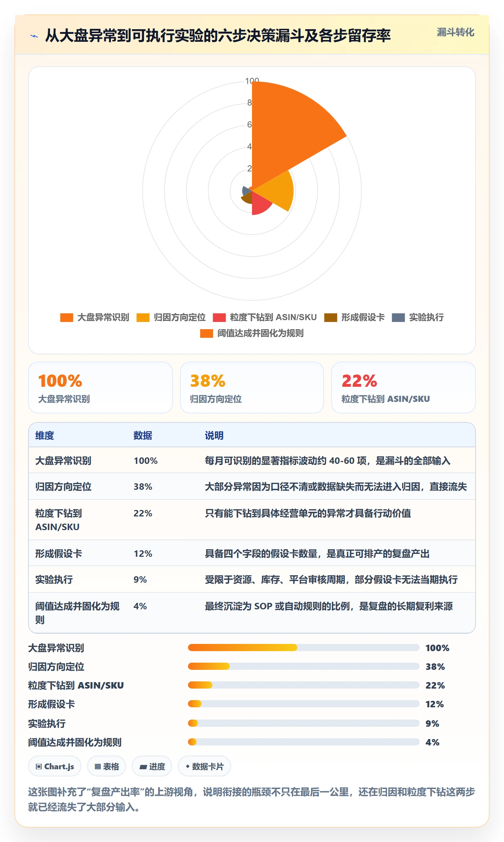This screenshot has width=504, height=842.
Task: Click the 大盘异常识别 progress bar
Action: pyautogui.click(x=303, y=648)
